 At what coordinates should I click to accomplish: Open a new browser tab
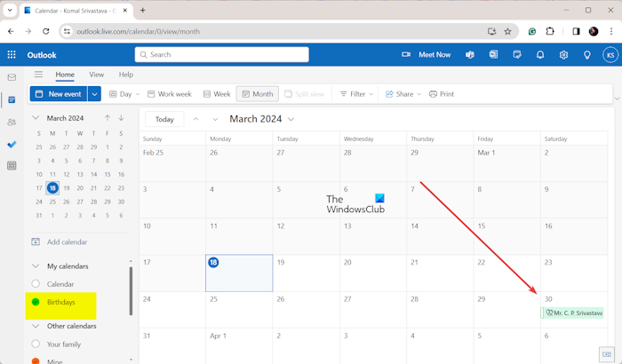[143, 11]
